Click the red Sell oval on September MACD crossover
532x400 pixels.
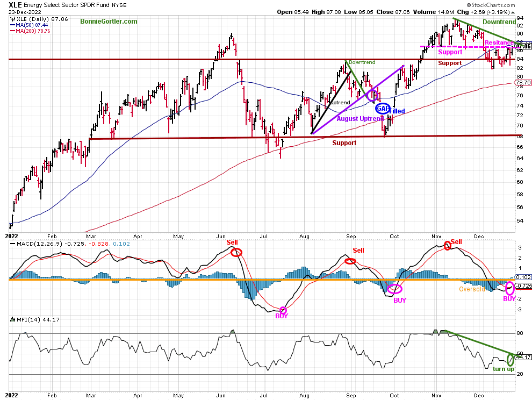[350, 261]
